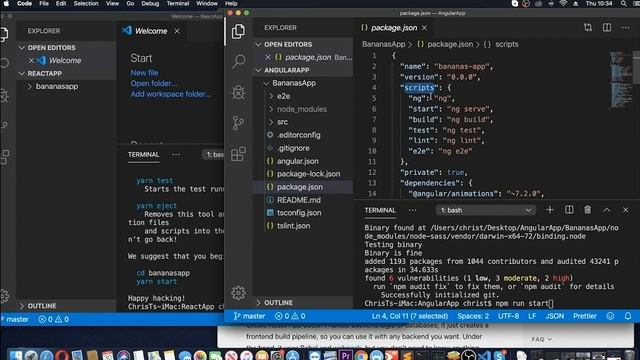Click Spaces: 2 in status bar

click(x=473, y=316)
